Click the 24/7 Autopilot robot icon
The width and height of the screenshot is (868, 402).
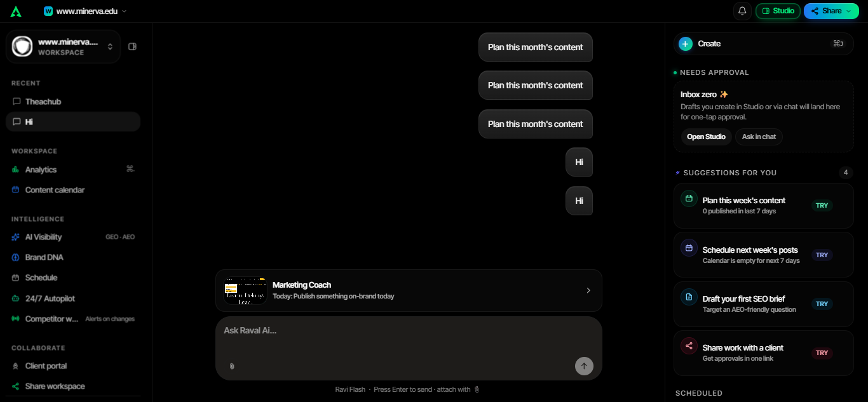pos(16,298)
